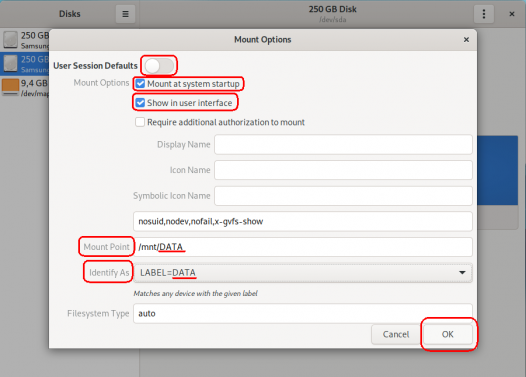The image size is (526, 377).
Task: Click the 250 GB Disk window title
Action: tap(332, 9)
